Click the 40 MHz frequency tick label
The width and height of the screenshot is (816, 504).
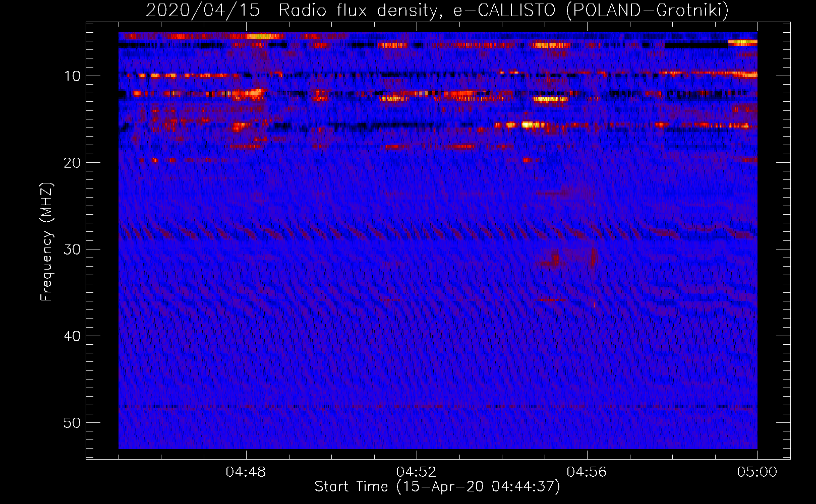[x=73, y=336]
